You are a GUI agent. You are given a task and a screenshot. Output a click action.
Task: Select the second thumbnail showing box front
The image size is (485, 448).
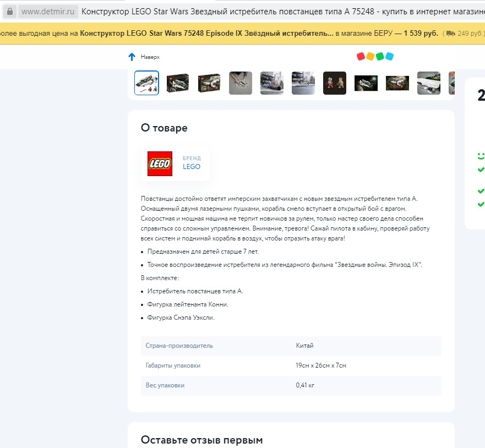click(x=178, y=83)
